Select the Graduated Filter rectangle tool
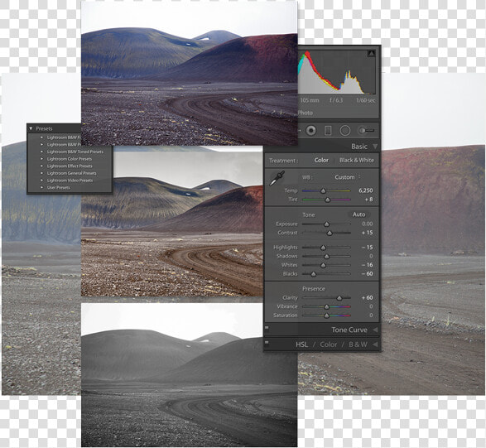 click(328, 131)
